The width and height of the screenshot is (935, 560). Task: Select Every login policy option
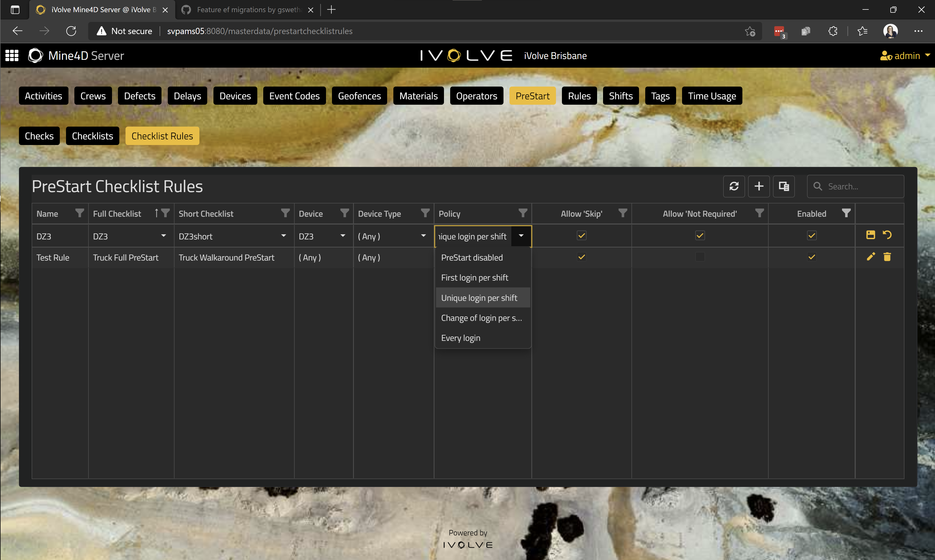pyautogui.click(x=483, y=338)
